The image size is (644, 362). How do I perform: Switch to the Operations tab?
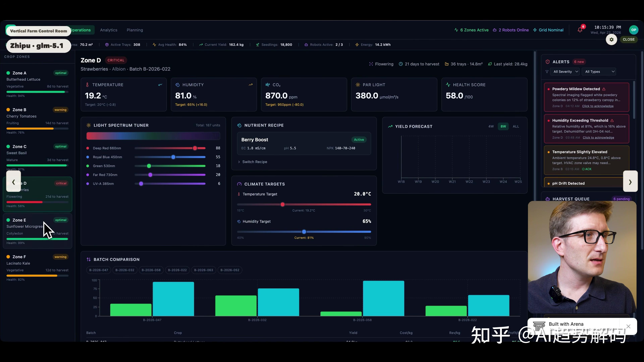[x=80, y=30]
